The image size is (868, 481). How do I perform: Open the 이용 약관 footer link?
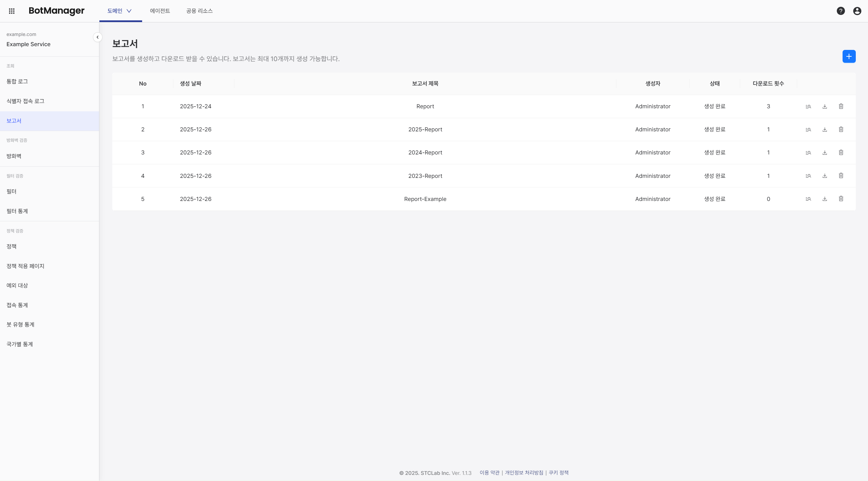pyautogui.click(x=489, y=473)
